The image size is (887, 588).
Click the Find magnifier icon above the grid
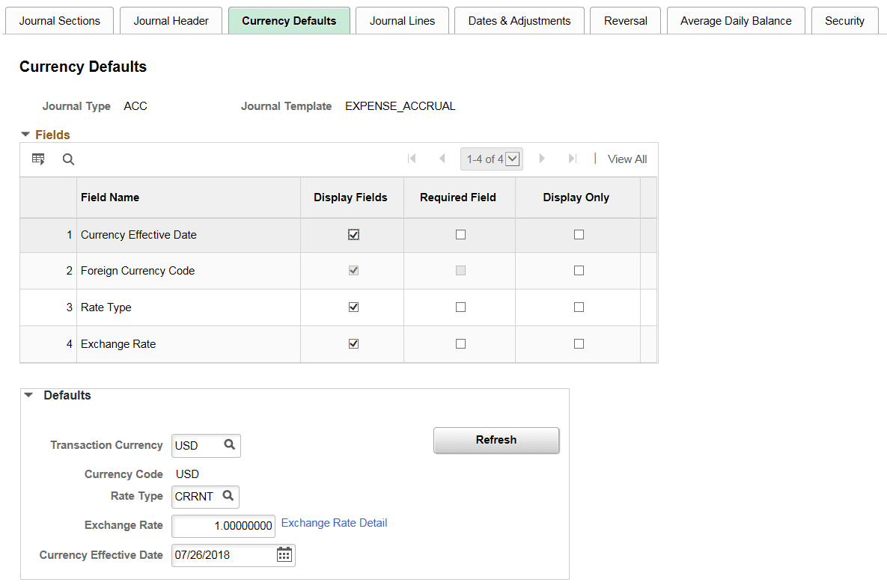pyautogui.click(x=68, y=159)
